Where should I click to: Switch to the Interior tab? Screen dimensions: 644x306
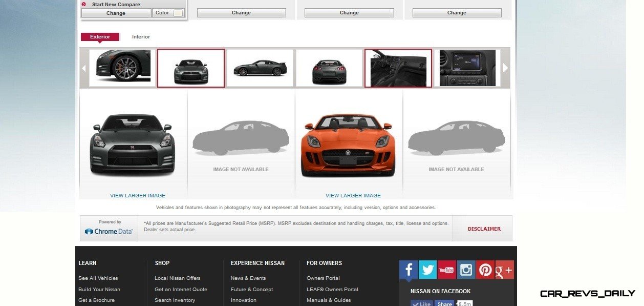(141, 37)
